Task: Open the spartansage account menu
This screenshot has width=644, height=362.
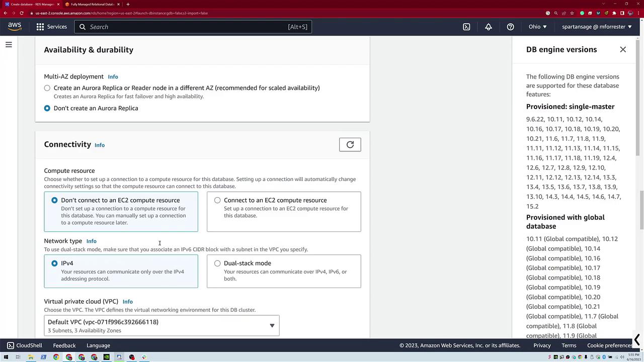Action: click(x=597, y=27)
